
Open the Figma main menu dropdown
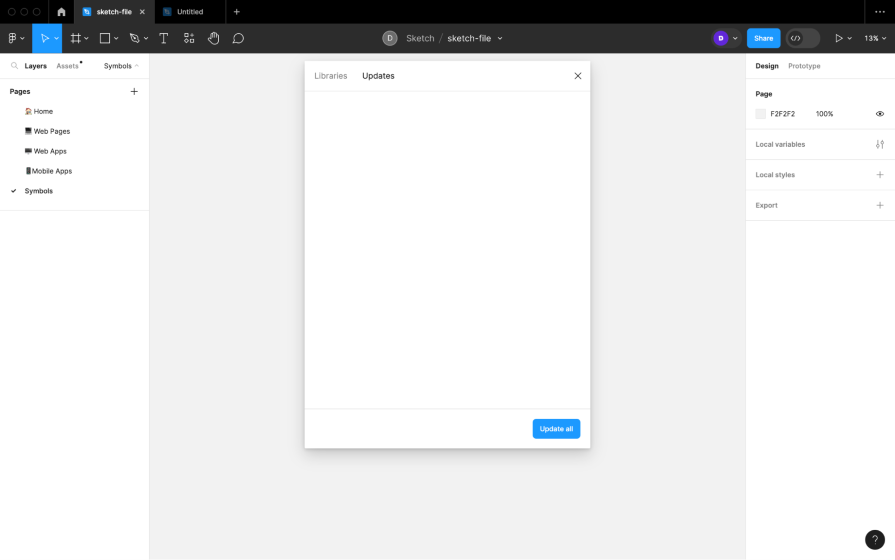pos(16,38)
